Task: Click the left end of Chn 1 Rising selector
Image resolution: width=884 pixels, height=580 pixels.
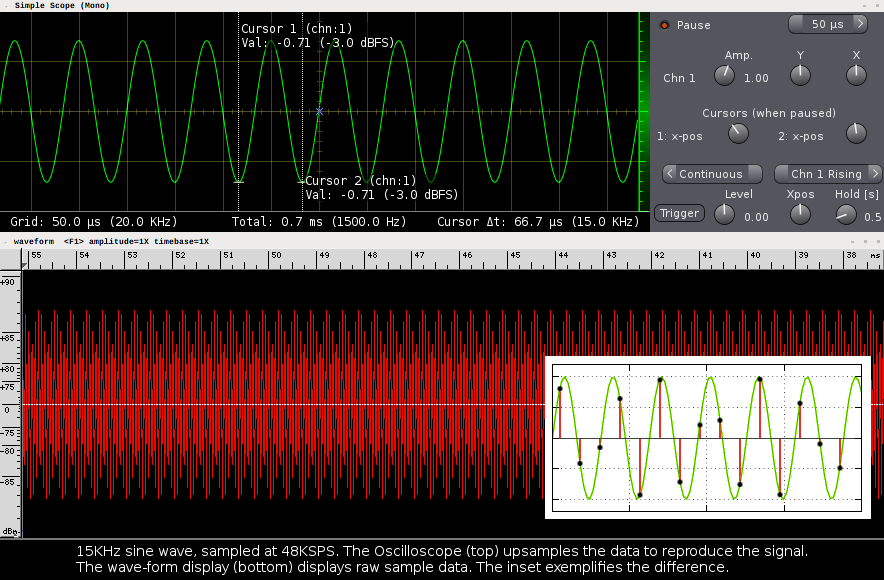Action: 781,174
